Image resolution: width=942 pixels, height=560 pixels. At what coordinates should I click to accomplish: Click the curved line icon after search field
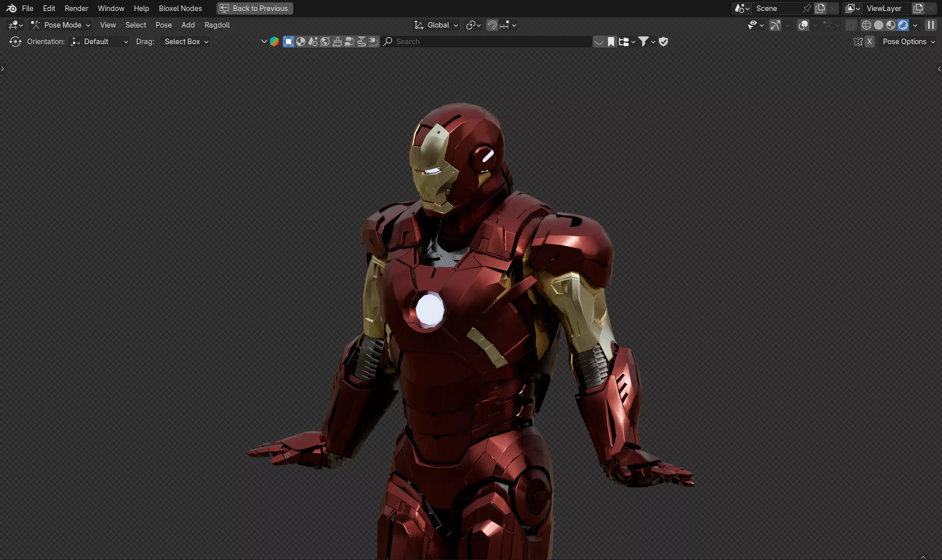[x=599, y=42]
